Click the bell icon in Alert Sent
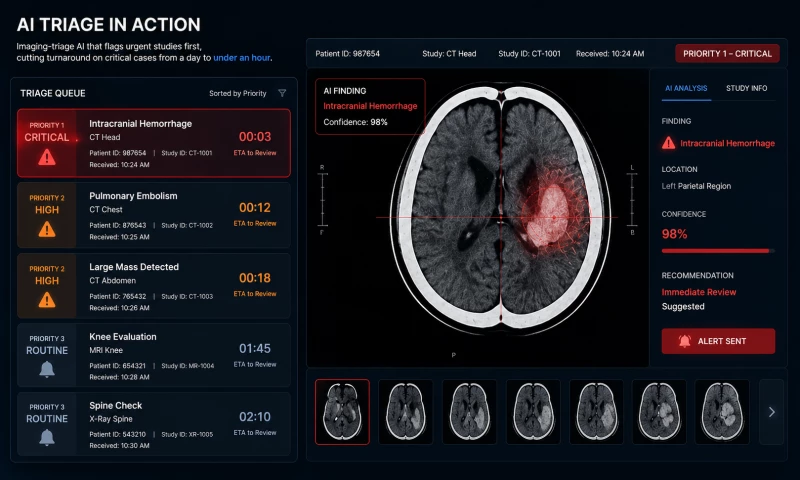 point(685,341)
